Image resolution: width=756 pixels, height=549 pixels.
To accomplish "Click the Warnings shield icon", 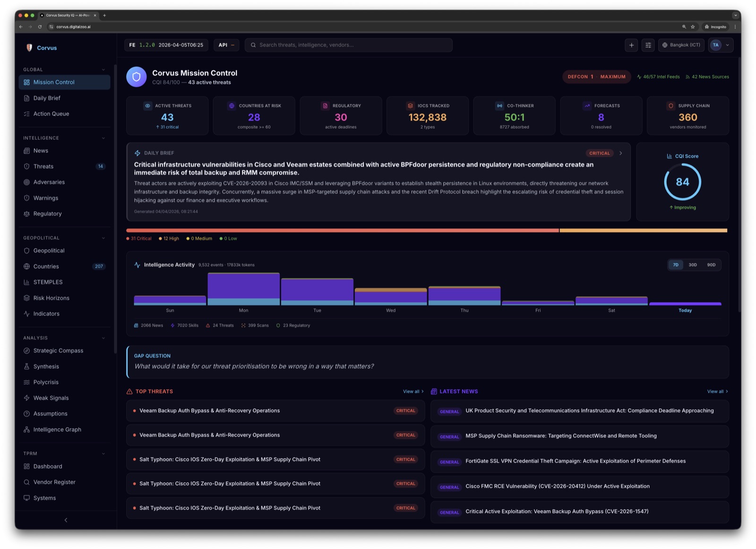I will [x=26, y=198].
